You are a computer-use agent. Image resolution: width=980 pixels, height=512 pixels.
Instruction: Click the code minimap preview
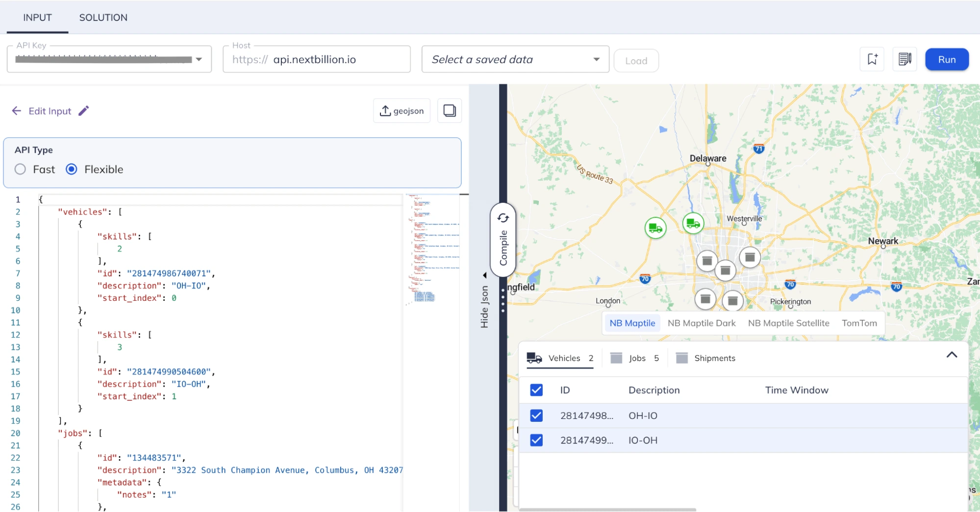point(433,249)
